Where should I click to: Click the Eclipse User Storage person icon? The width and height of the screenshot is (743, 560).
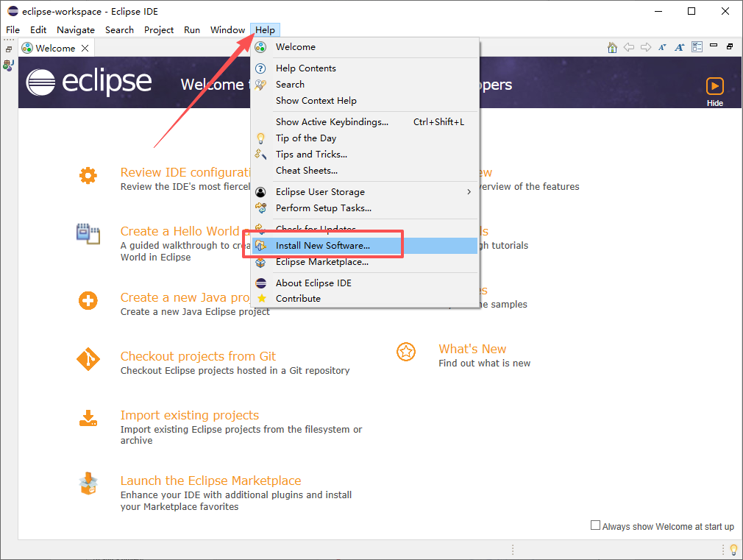coord(260,192)
